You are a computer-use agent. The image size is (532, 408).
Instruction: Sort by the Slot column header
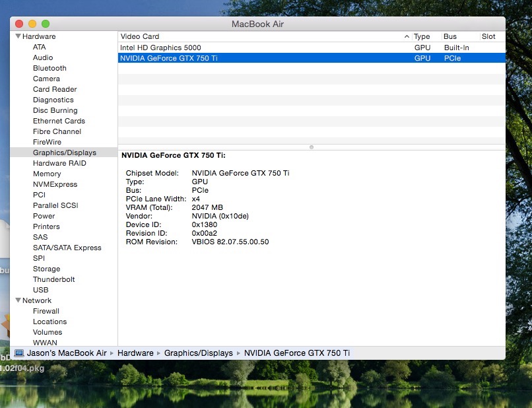coord(488,36)
